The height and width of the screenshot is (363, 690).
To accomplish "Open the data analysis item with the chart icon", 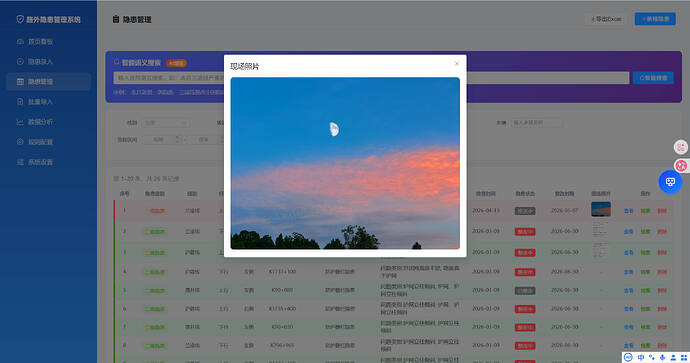I will 48,122.
